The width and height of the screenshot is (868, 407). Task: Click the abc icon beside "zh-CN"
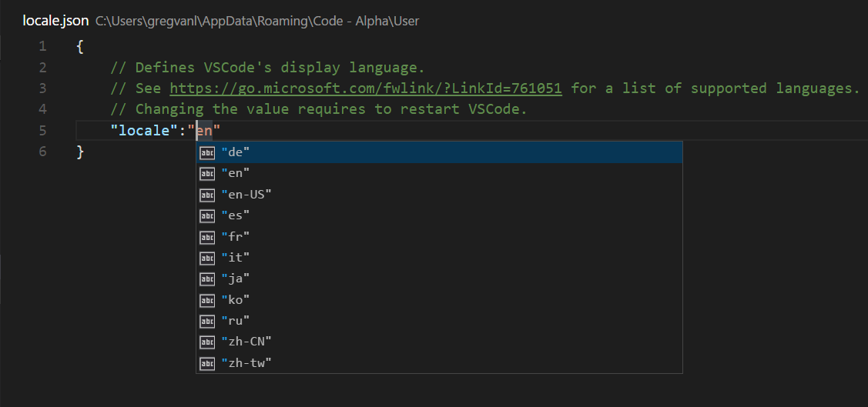(x=207, y=342)
